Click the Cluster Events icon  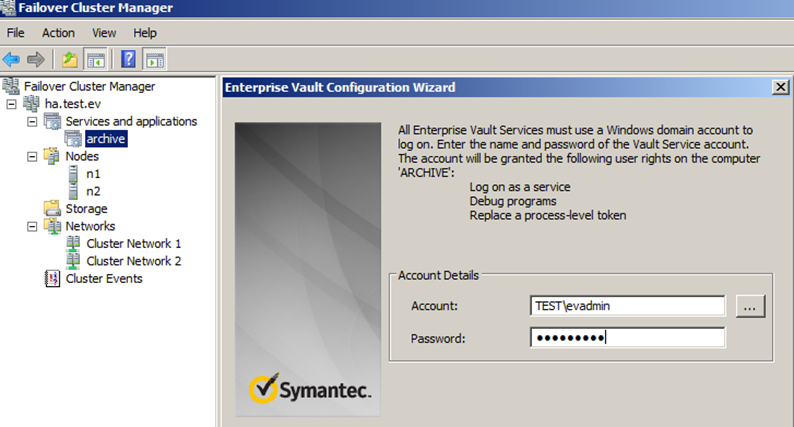[52, 278]
